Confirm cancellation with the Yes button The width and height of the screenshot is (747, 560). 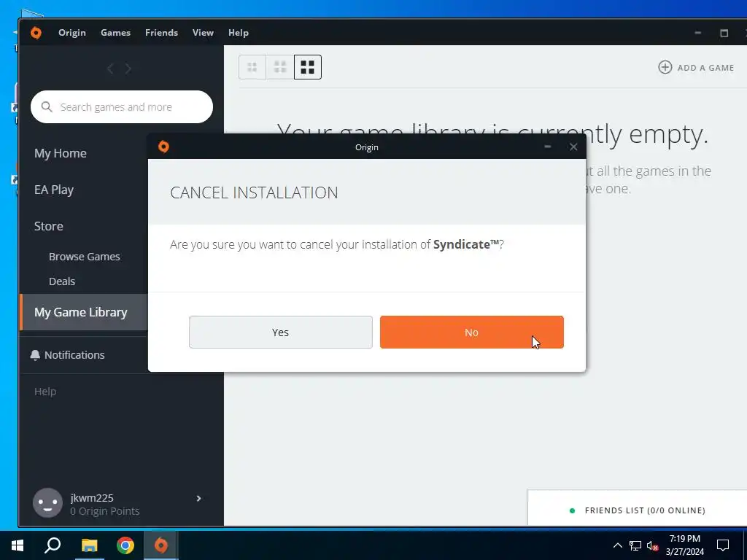tap(281, 332)
